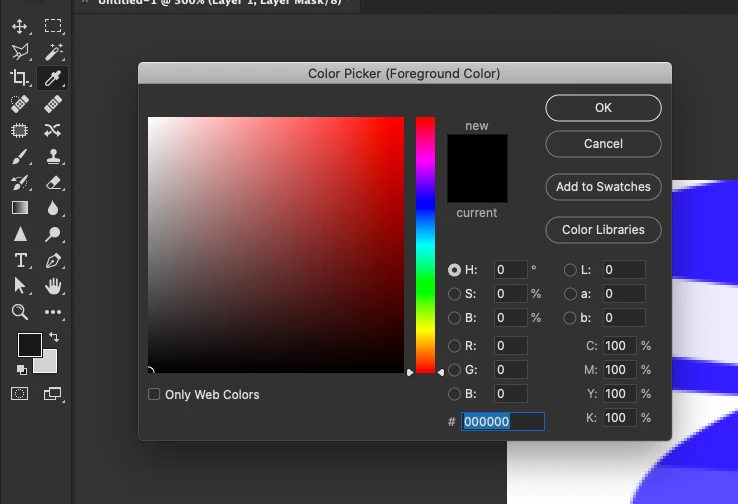This screenshot has width=738, height=504.
Task: Pick a color in the saturation field
Action: coord(276,245)
